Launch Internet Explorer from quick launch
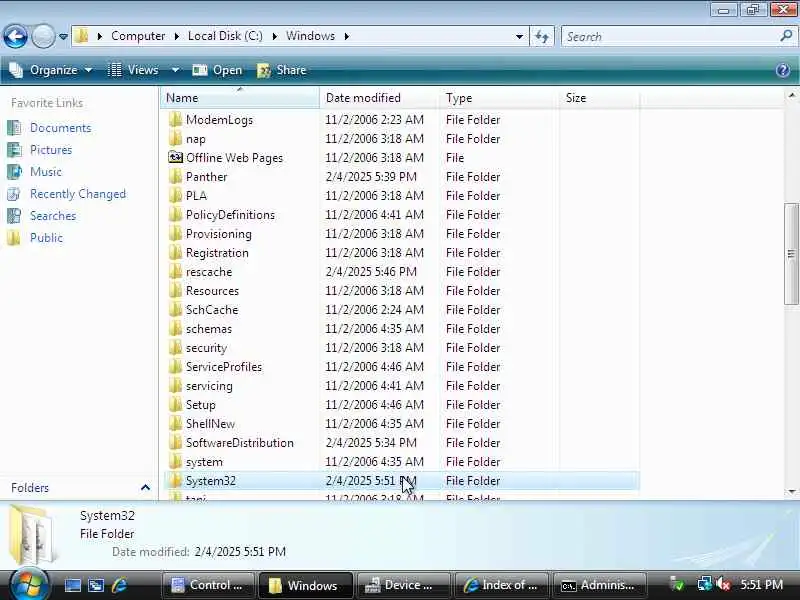The height and width of the screenshot is (600, 800). pos(119,585)
